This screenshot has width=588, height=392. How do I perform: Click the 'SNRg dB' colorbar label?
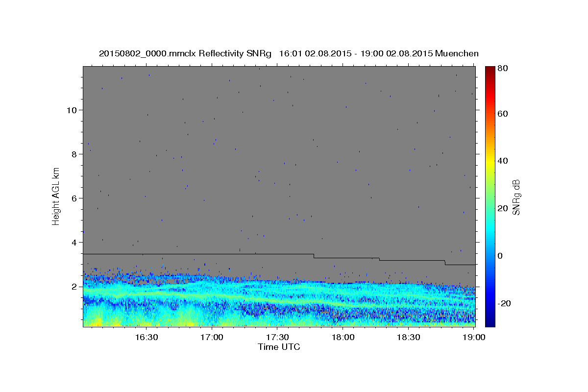click(x=516, y=196)
